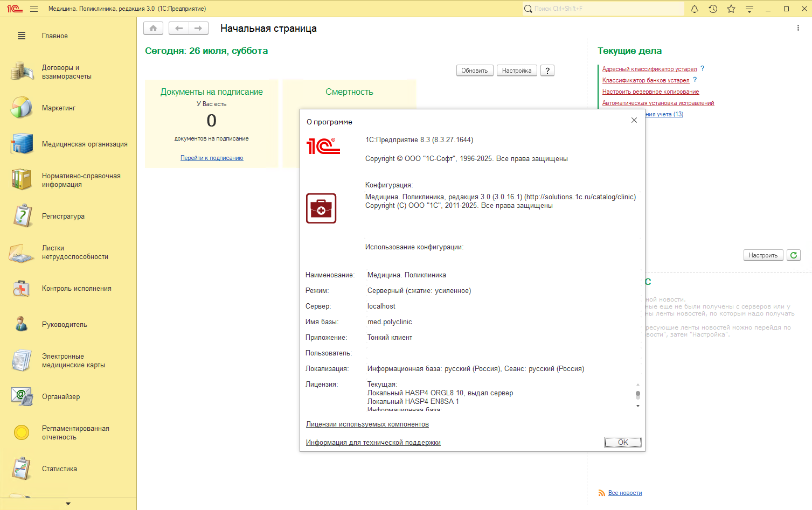This screenshot has height=510, width=812.
Task: Click OK in the О программе dialog
Action: click(623, 442)
